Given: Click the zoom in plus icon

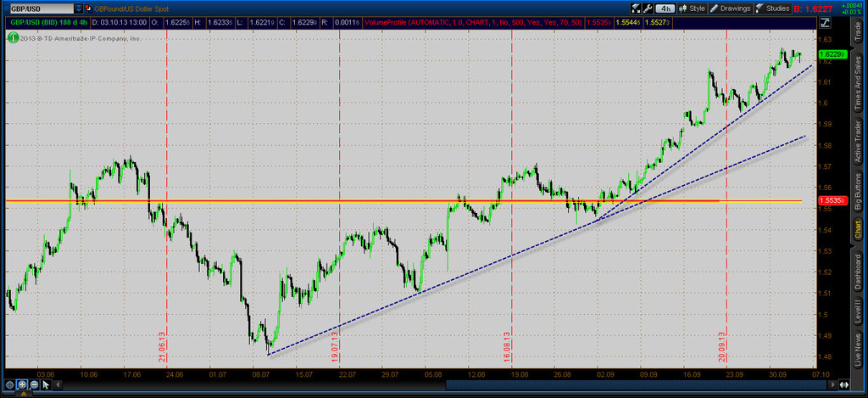Looking at the screenshot, I should tap(22, 384).
